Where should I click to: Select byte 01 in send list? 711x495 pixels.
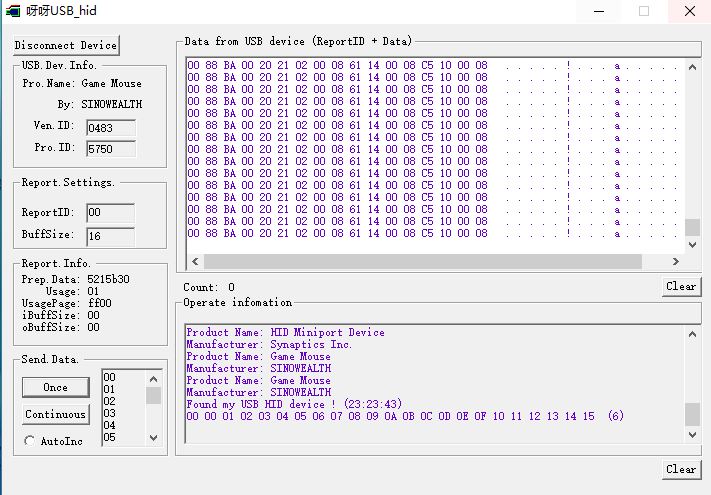[x=109, y=389]
